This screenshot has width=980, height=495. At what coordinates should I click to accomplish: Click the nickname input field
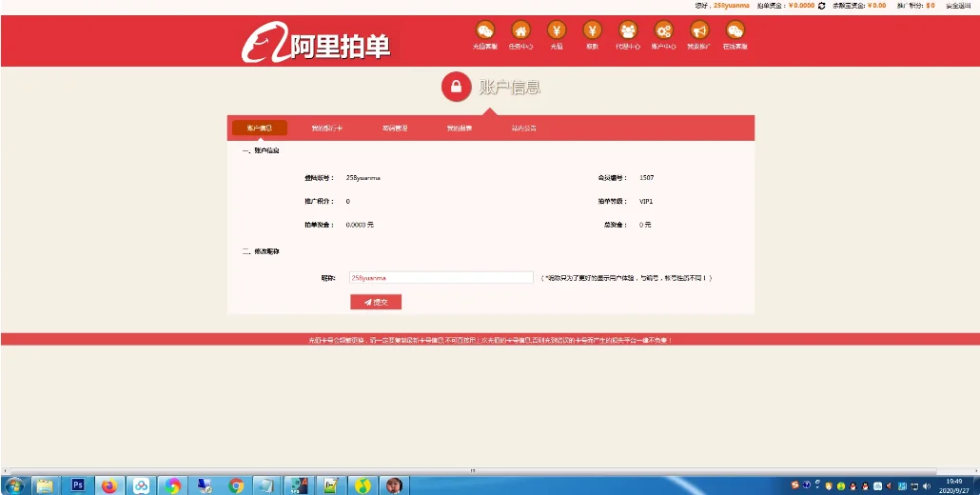coord(441,278)
